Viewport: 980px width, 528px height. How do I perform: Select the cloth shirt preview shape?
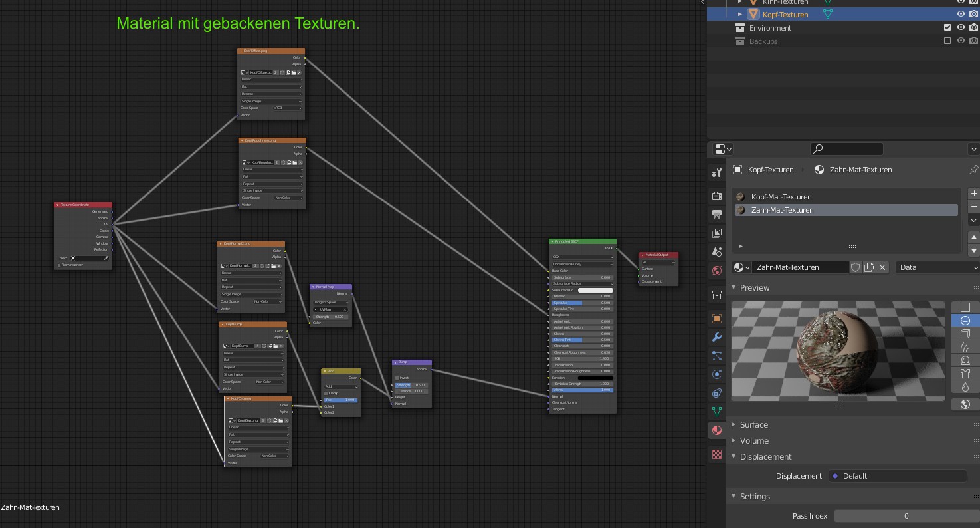pos(965,374)
